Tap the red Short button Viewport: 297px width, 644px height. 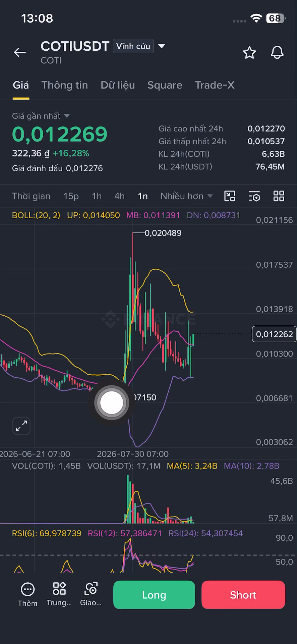[x=243, y=595]
